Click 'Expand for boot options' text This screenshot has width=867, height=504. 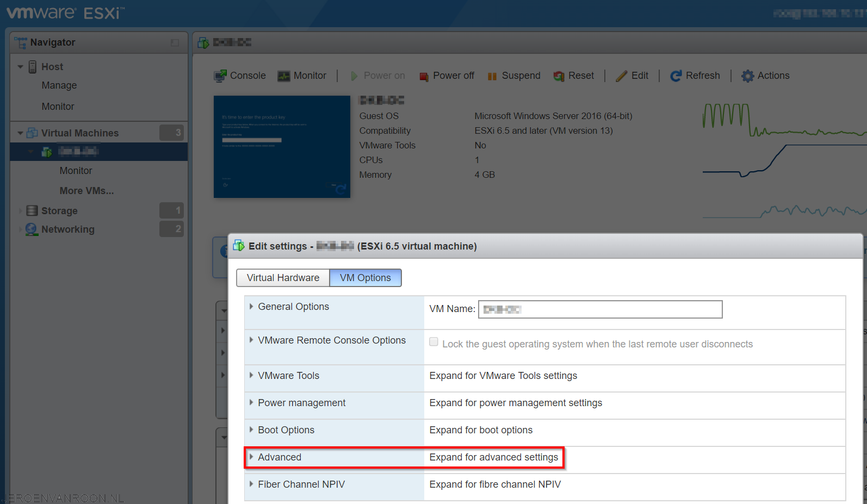(481, 430)
